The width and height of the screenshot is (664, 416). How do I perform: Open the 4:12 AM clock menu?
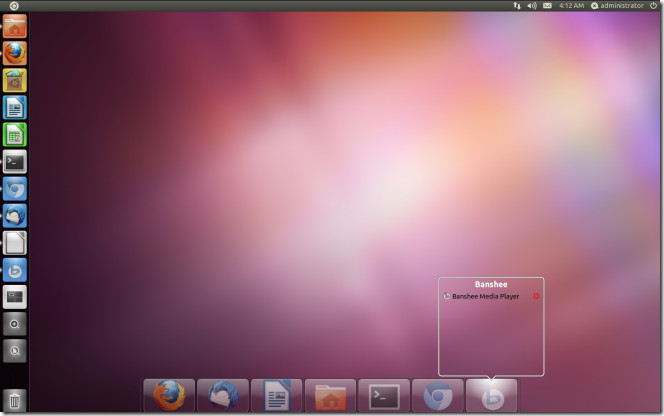point(571,6)
